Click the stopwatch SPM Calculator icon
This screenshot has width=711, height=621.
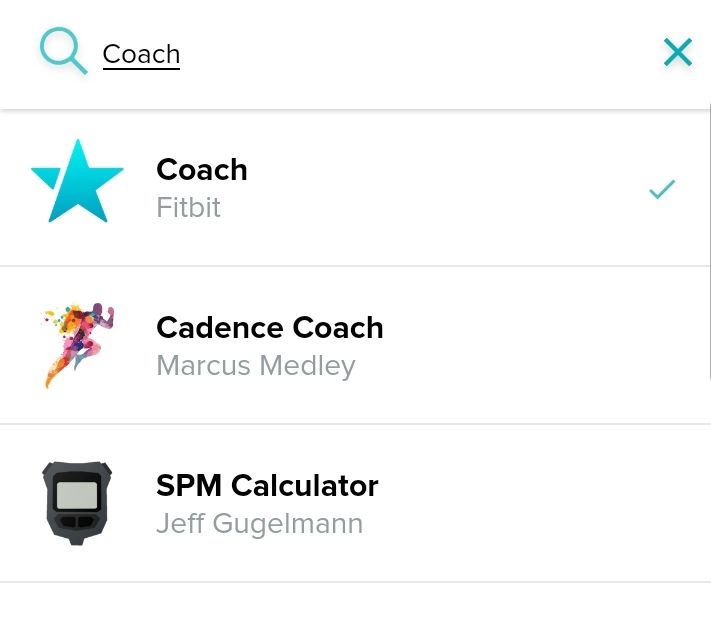pos(77,503)
